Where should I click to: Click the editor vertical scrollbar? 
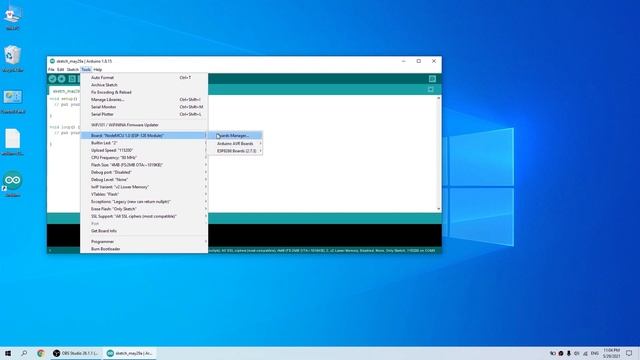click(x=439, y=153)
